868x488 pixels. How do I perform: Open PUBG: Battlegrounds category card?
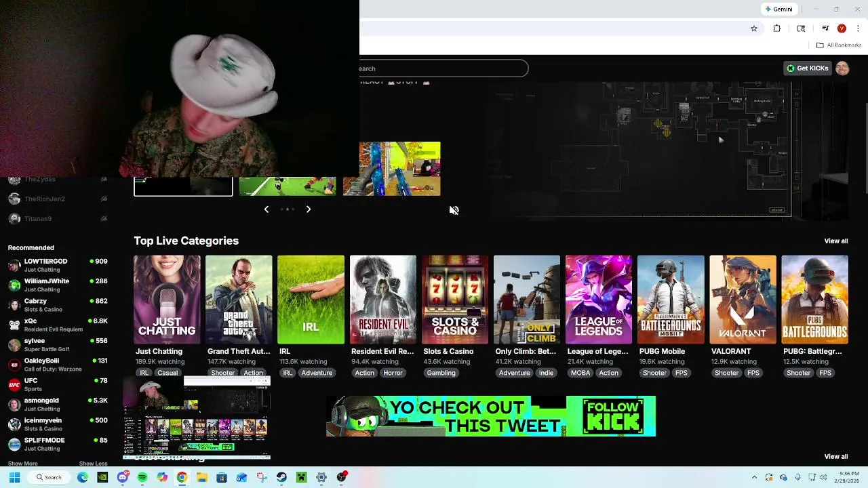(814, 300)
